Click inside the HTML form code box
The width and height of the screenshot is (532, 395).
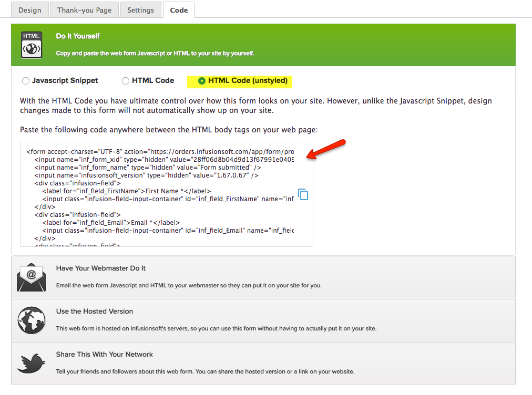pos(158,210)
